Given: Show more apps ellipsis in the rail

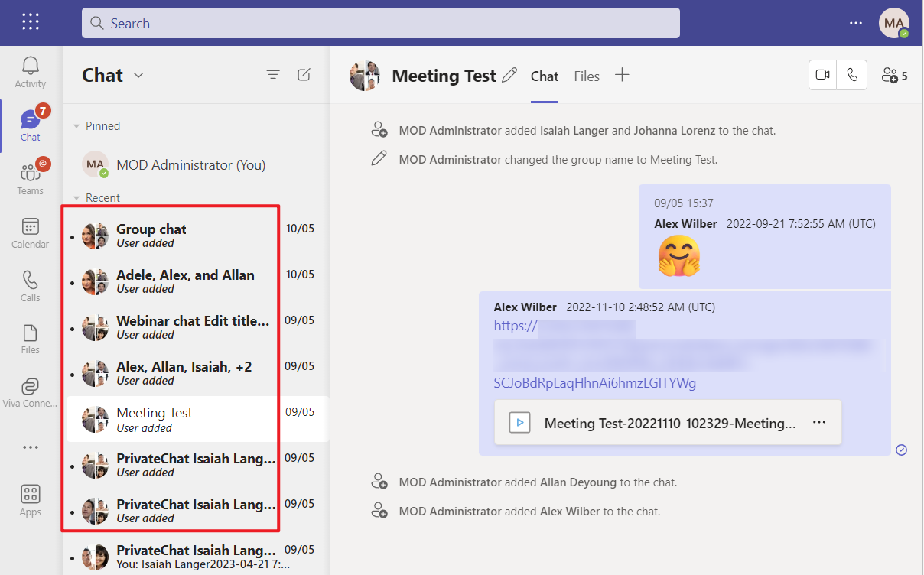Looking at the screenshot, I should 31,447.
